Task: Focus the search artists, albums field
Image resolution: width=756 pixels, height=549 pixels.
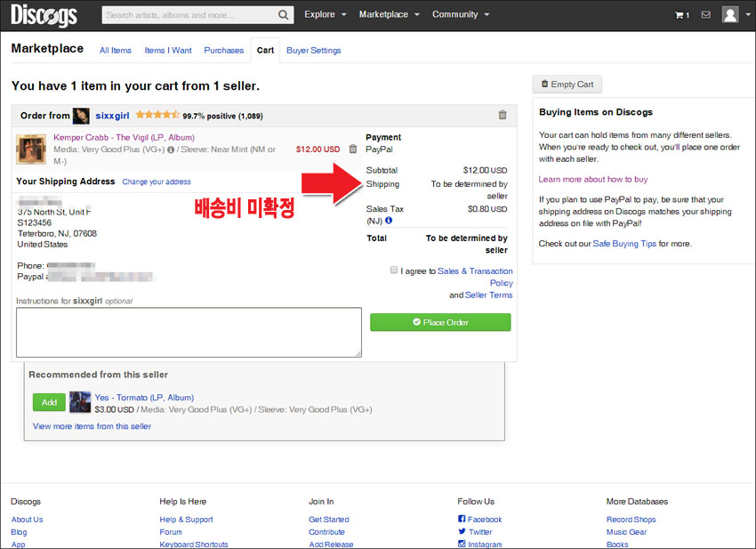Action: tap(190, 15)
